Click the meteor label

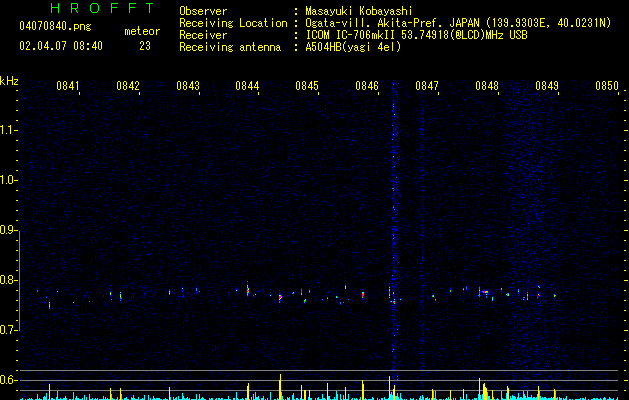(x=142, y=31)
